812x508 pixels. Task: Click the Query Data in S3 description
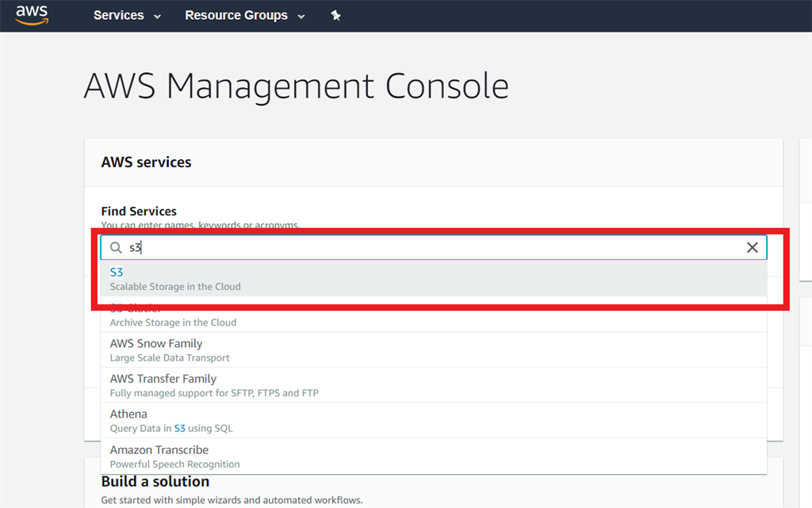171,428
